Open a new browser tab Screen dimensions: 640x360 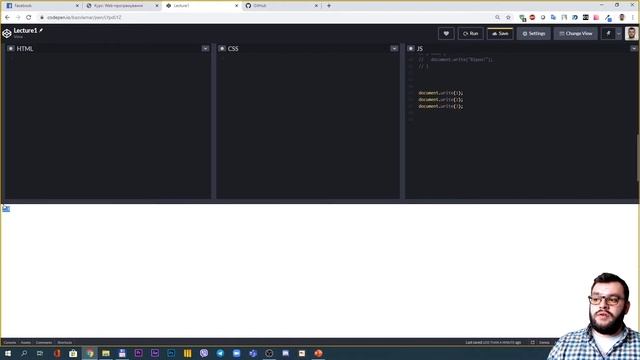[329, 6]
